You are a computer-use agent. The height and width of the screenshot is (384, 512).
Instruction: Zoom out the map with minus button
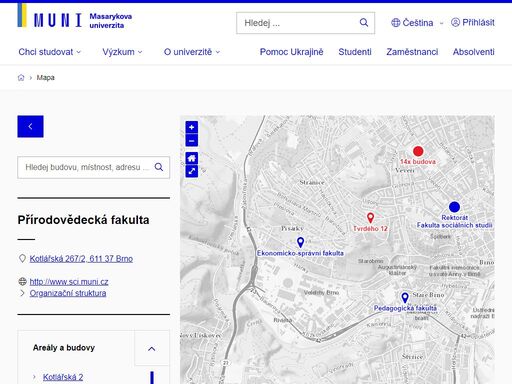click(x=192, y=141)
